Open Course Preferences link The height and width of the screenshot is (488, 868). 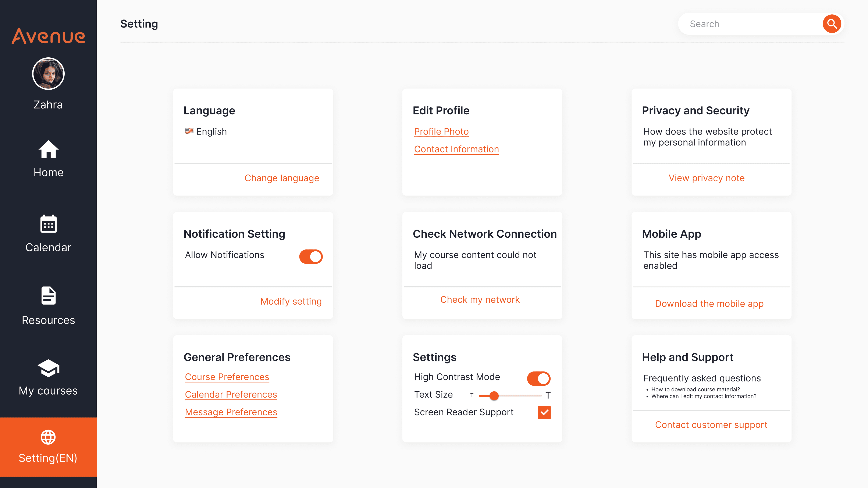[x=227, y=377]
